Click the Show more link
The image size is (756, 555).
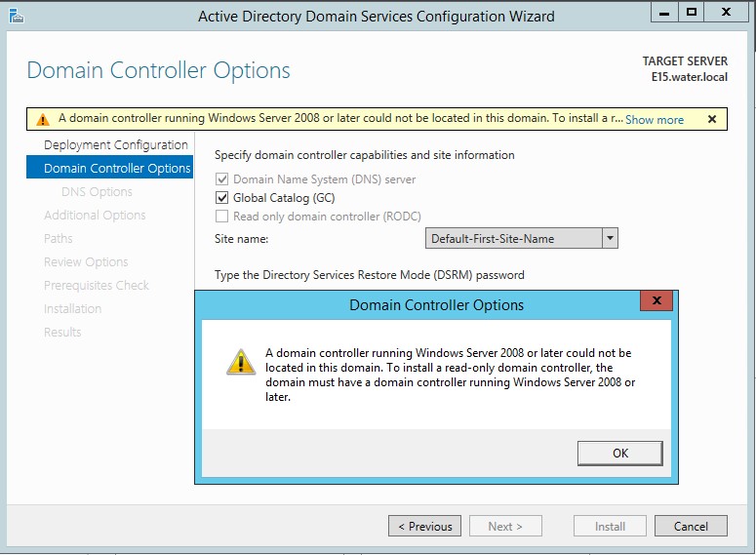tap(655, 120)
